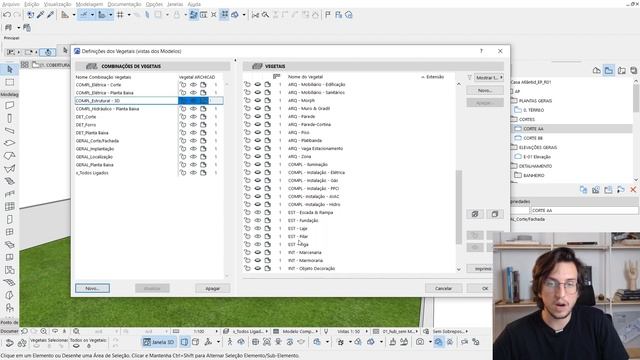
Task: Click Apagar button under layer combinations list
Action: (213, 288)
